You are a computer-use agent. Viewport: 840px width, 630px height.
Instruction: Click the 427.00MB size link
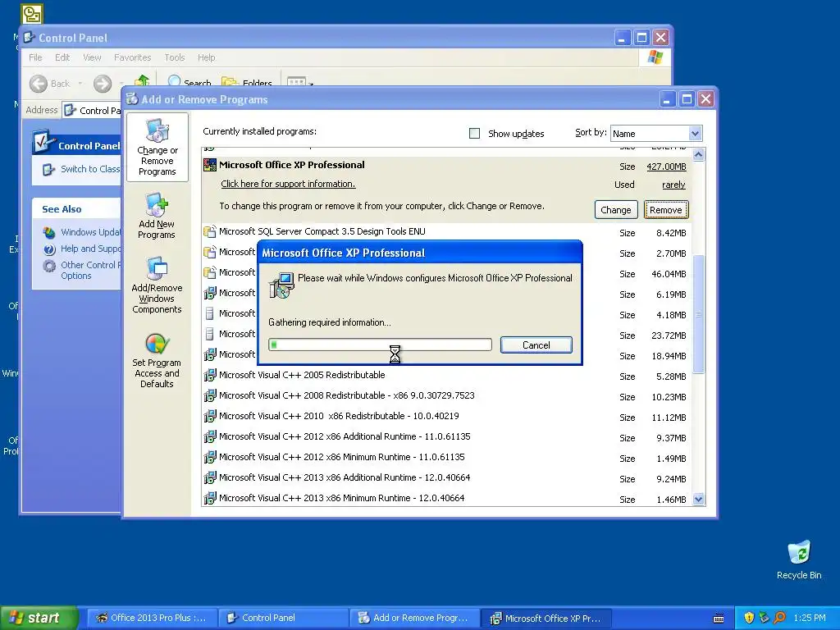(666, 167)
